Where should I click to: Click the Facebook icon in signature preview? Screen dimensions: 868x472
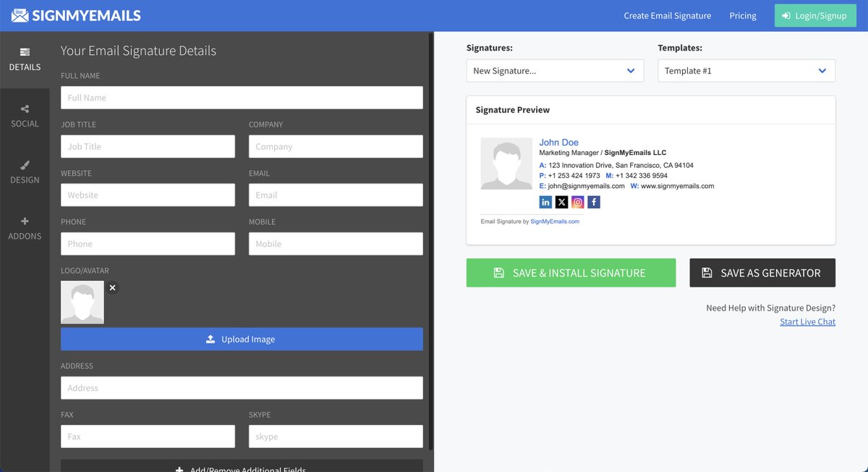point(594,202)
